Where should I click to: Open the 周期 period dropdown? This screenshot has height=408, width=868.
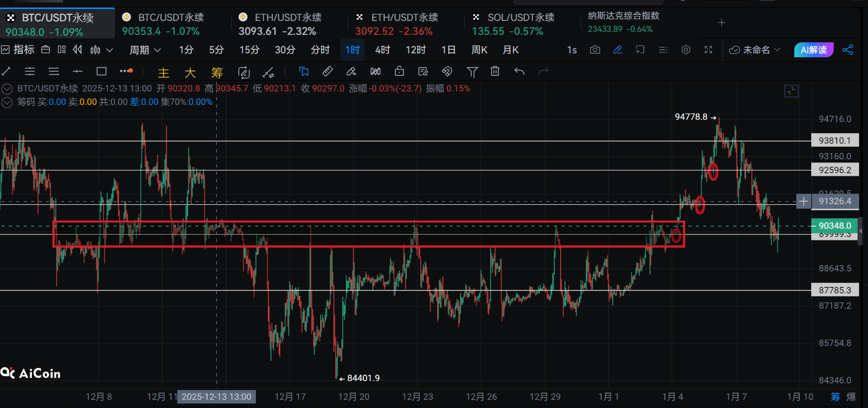point(145,50)
